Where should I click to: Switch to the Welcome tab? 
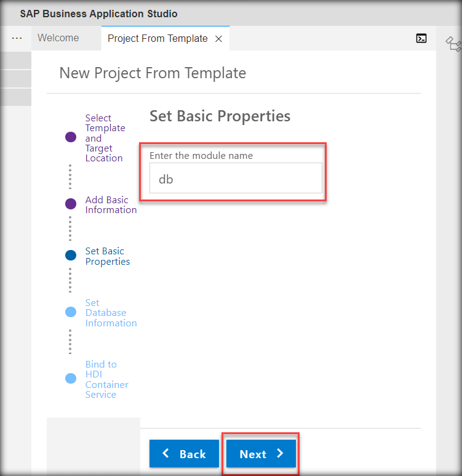tap(58, 38)
